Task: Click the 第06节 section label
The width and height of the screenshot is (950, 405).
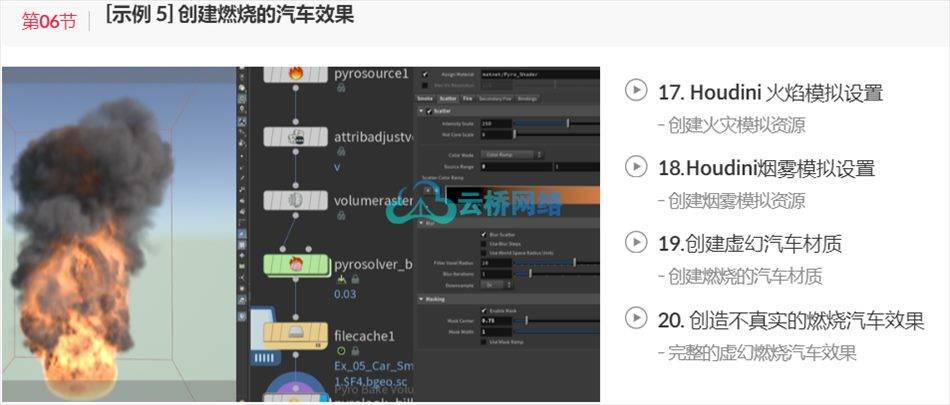Action: [49, 21]
